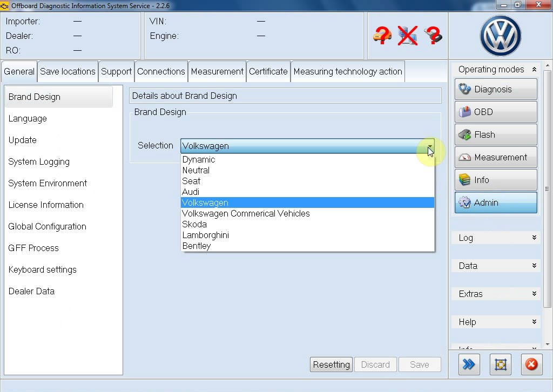Switch to Certificate tab
This screenshot has height=392, width=553.
268,72
